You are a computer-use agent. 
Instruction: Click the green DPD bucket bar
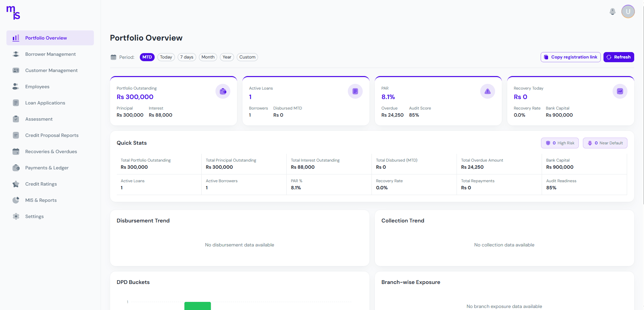pos(198,306)
